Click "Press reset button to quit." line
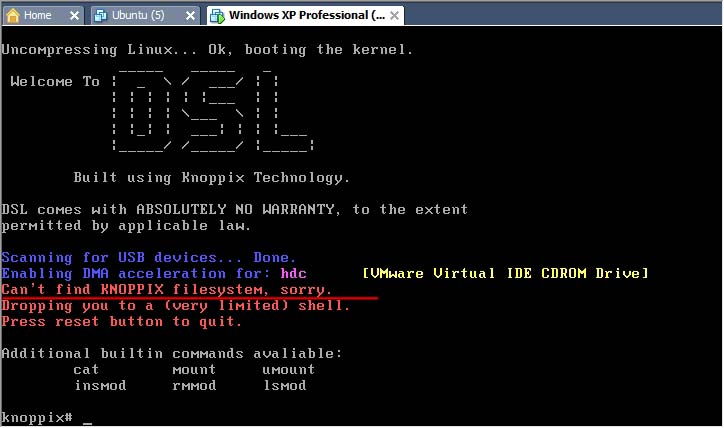The width and height of the screenshot is (724, 428). (121, 321)
